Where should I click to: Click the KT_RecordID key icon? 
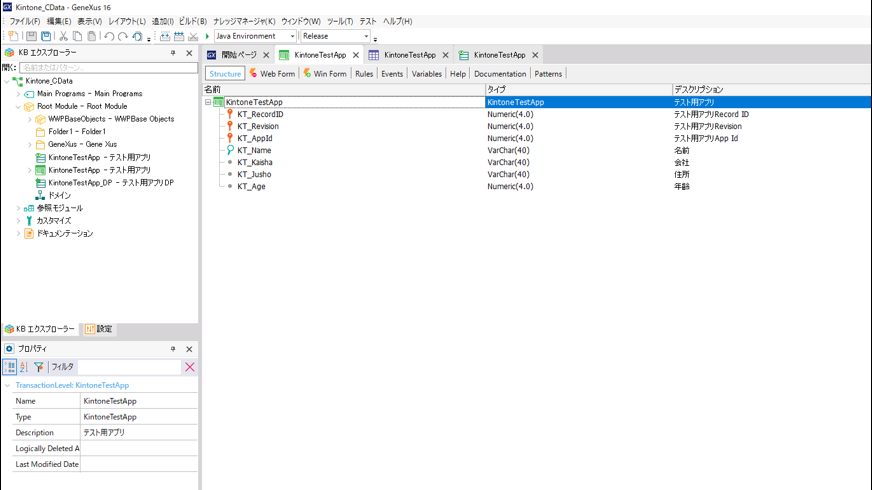click(x=230, y=114)
